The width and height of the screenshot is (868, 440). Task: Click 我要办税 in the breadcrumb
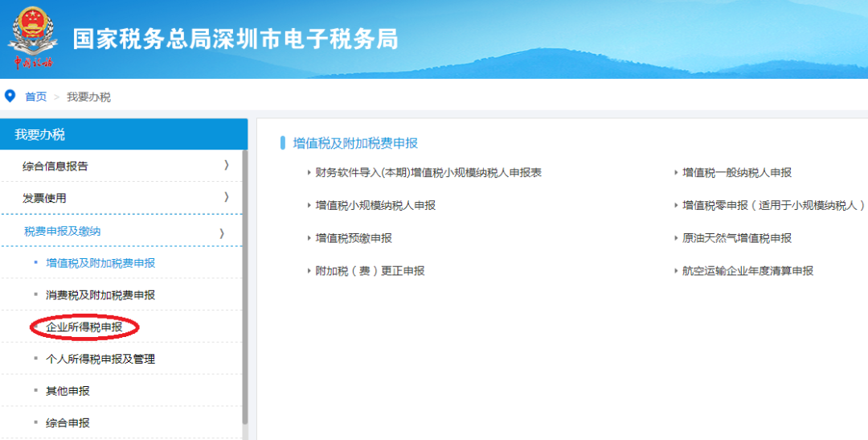pyautogui.click(x=88, y=97)
